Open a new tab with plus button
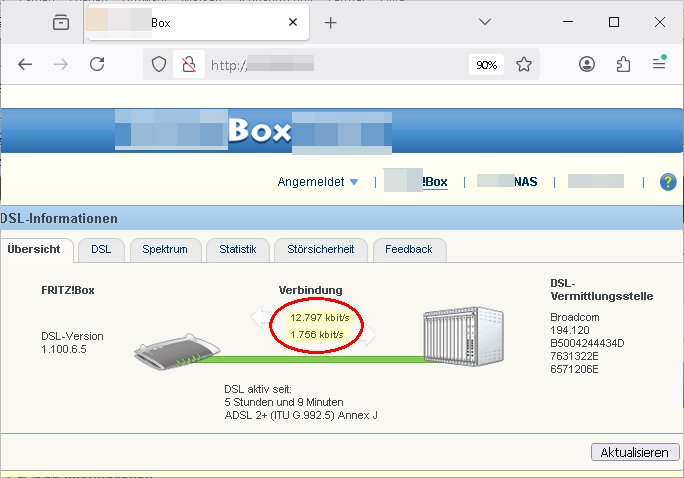This screenshot has width=684, height=478. click(331, 22)
